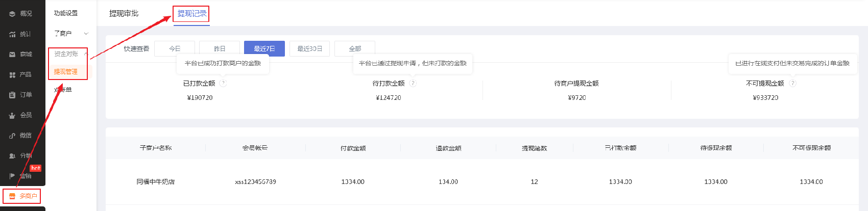Filter records by 全部
Viewport: 868px width, 211px height.
[355, 48]
